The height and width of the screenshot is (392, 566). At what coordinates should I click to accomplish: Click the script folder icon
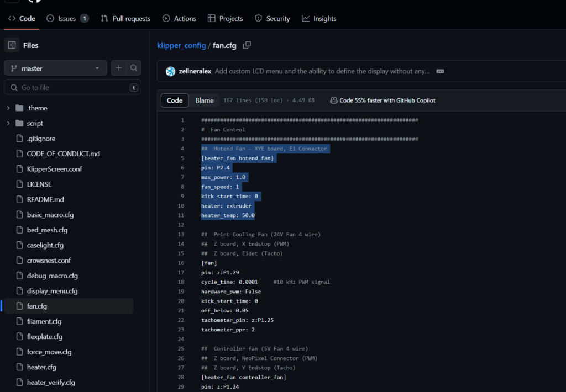(19, 123)
